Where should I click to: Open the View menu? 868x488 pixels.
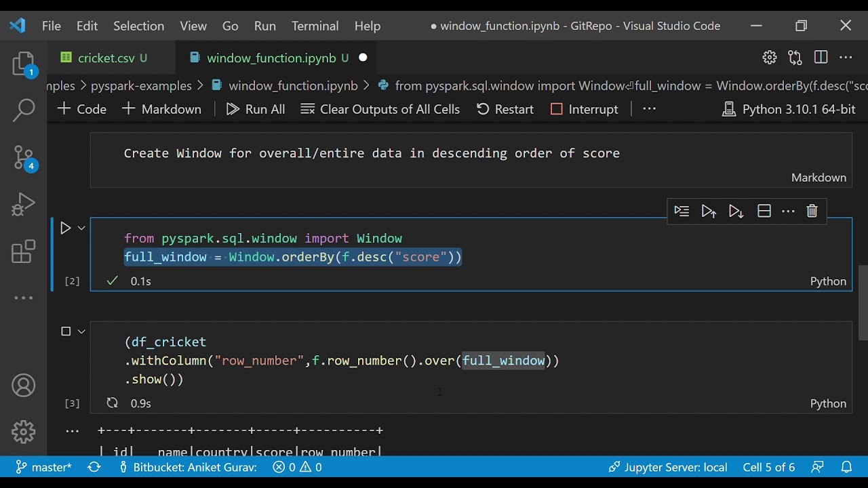point(193,26)
